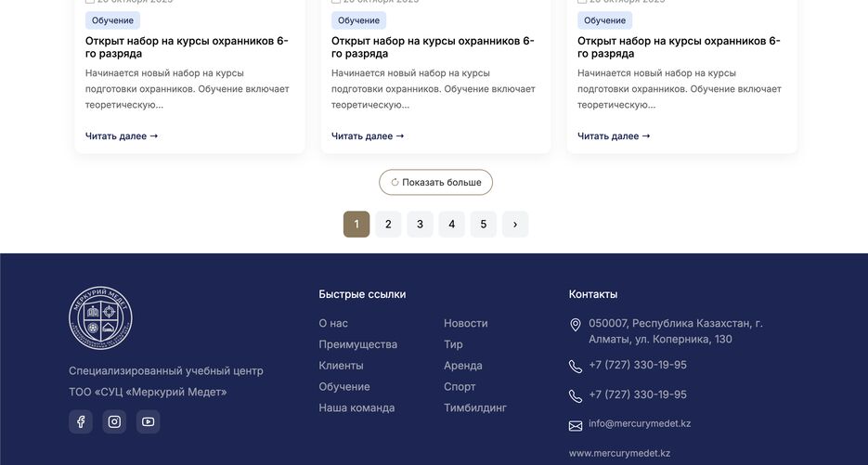Jump to pagination page 5
The image size is (868, 465).
pyautogui.click(x=484, y=225)
